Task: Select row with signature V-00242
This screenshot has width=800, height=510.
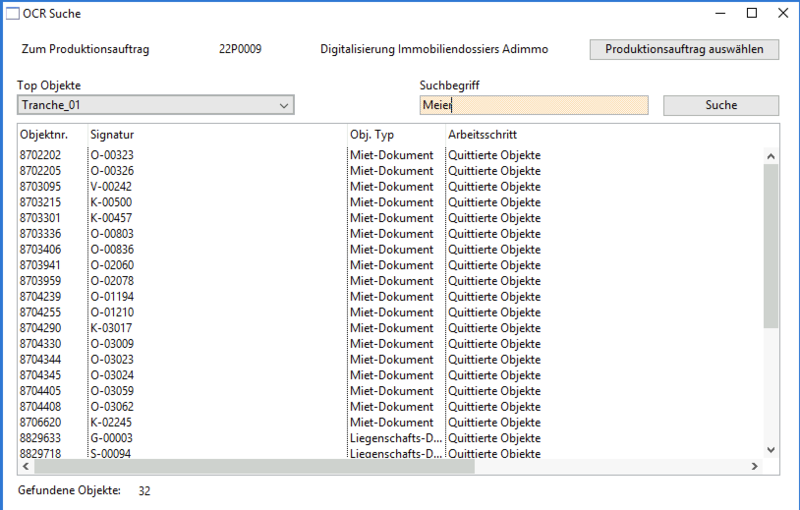Action: [x=112, y=187]
